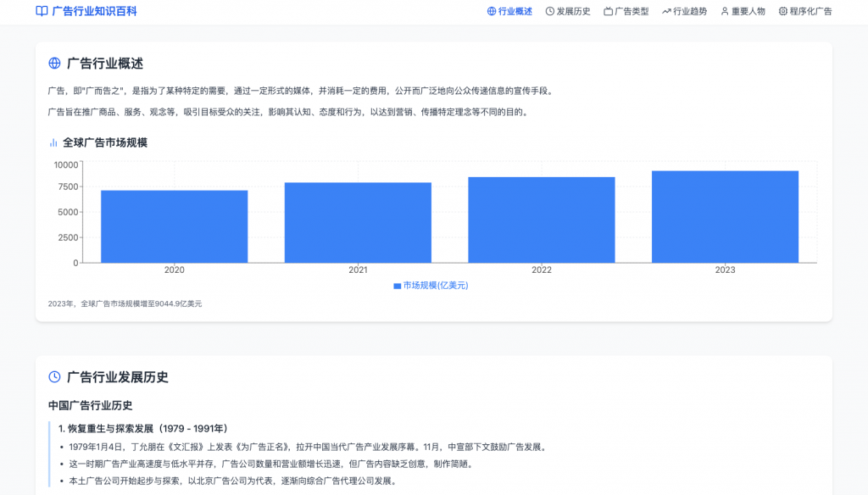Open the 程序化广告 nav item

click(810, 11)
